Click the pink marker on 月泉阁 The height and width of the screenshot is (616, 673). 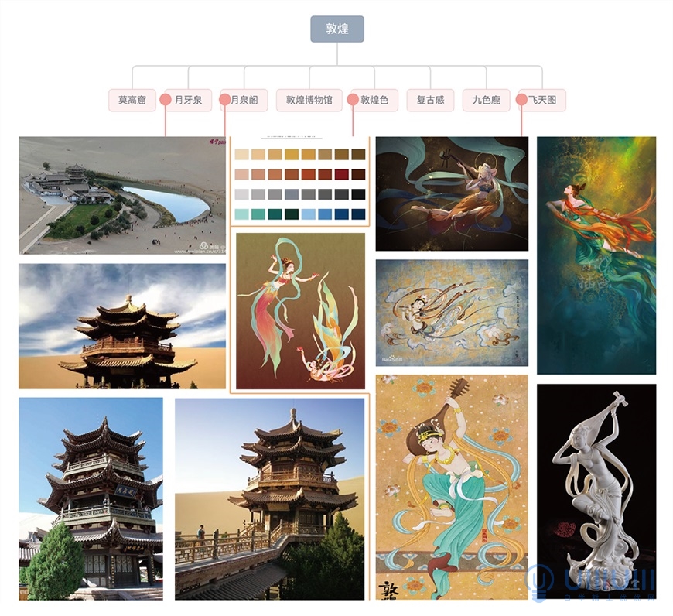[224, 100]
